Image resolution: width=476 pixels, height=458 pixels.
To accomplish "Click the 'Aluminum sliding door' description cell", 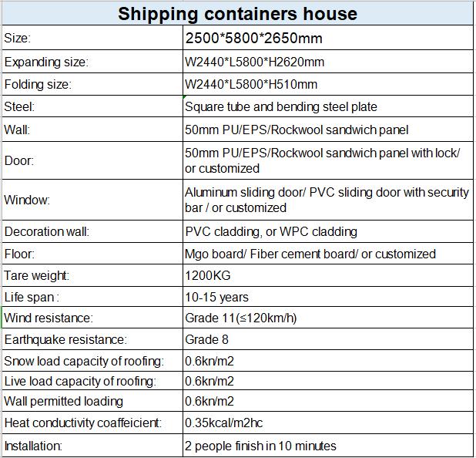I will pos(327,200).
